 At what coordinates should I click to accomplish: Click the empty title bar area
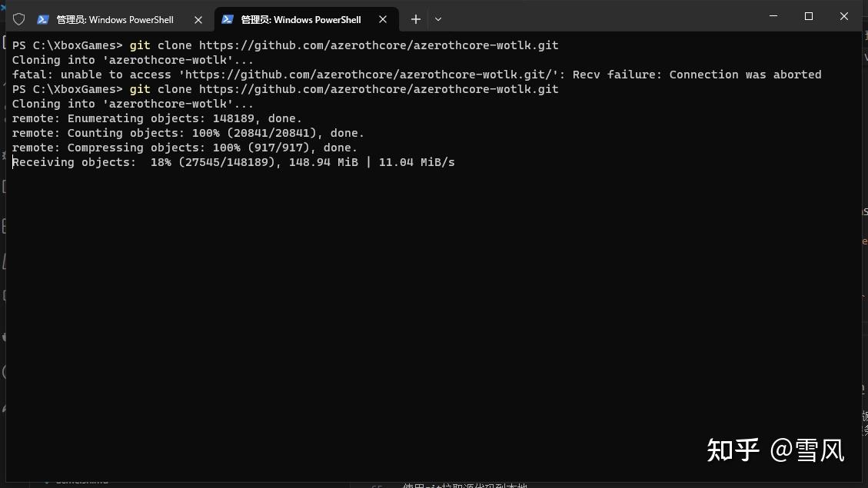tap(600, 17)
